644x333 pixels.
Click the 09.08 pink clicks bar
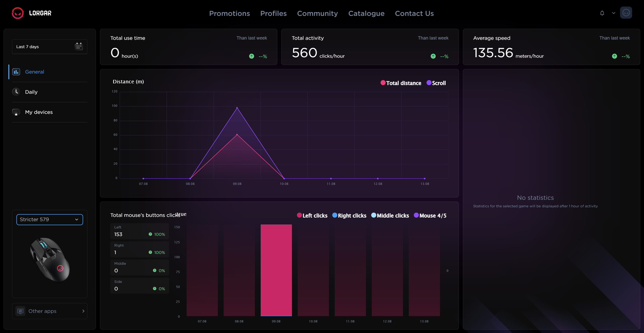click(x=276, y=270)
